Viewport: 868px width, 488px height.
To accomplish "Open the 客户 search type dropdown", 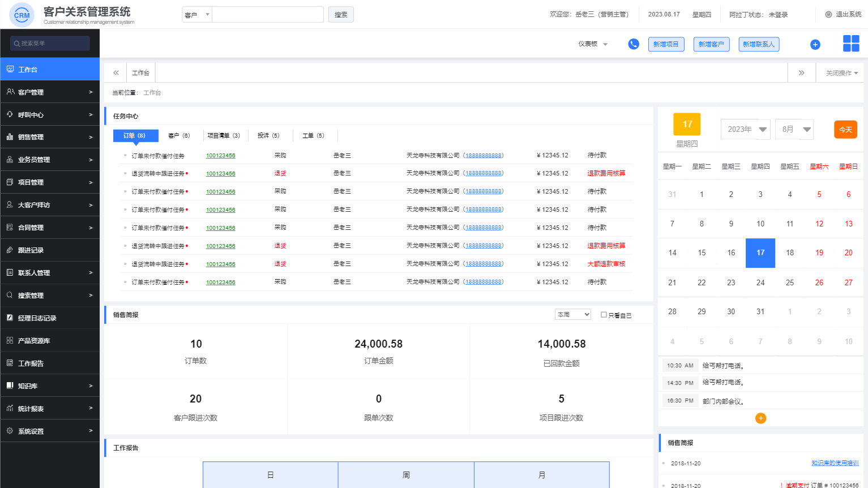I will pyautogui.click(x=197, y=15).
